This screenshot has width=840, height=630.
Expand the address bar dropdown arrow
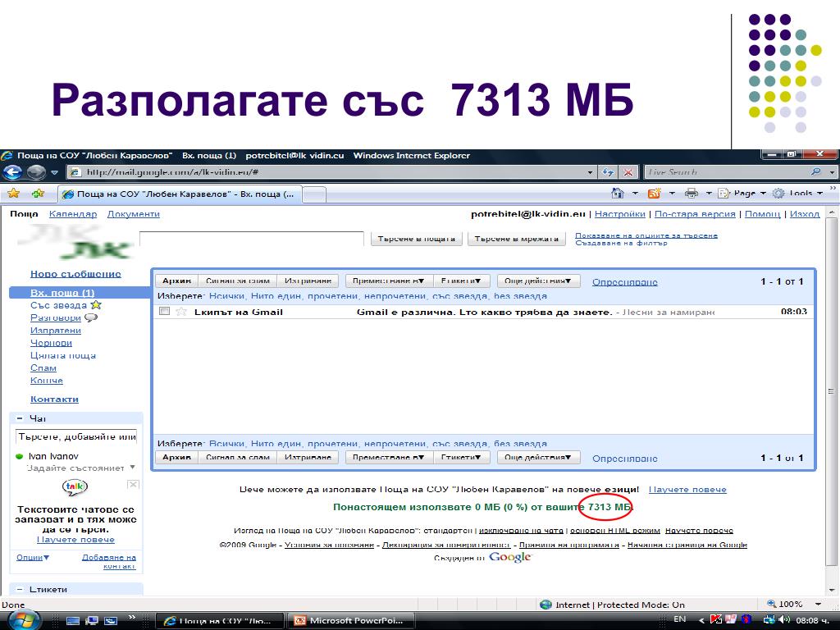[590, 172]
